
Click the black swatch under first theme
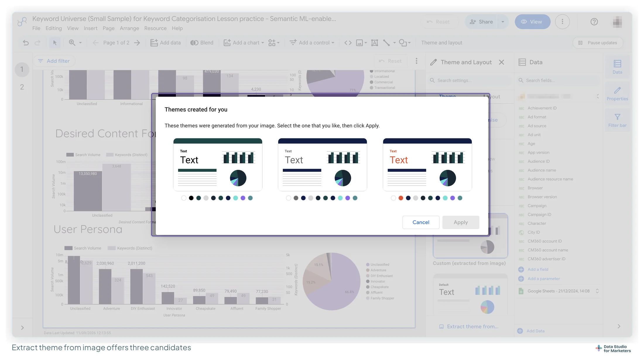191,198
